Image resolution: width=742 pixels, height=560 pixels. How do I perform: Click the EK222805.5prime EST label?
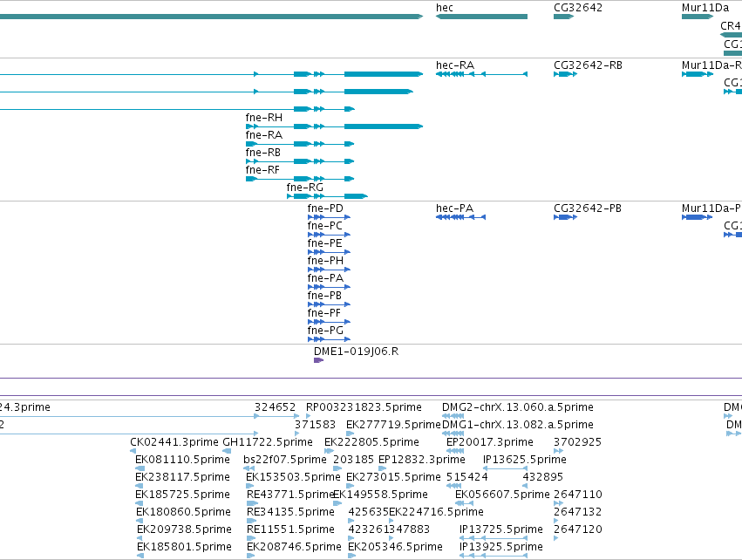(371, 442)
